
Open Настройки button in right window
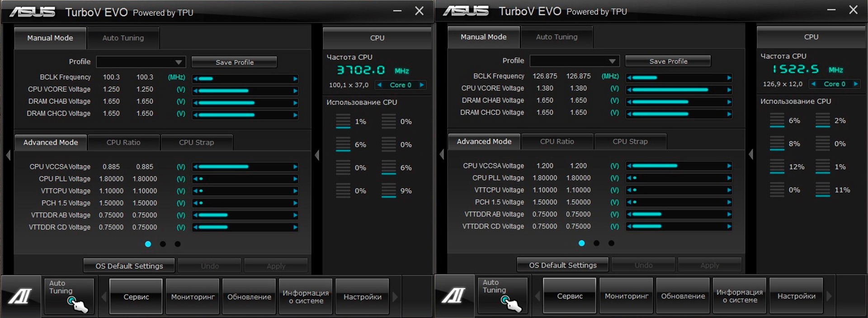[796, 296]
